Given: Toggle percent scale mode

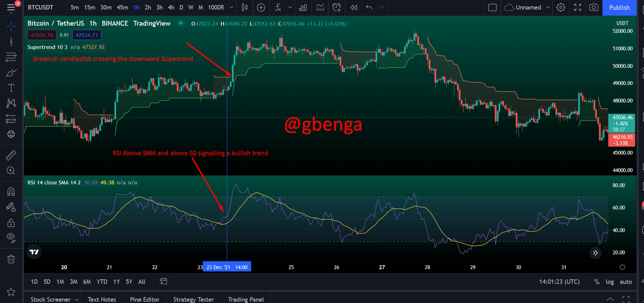Looking at the screenshot, I should point(597,282).
